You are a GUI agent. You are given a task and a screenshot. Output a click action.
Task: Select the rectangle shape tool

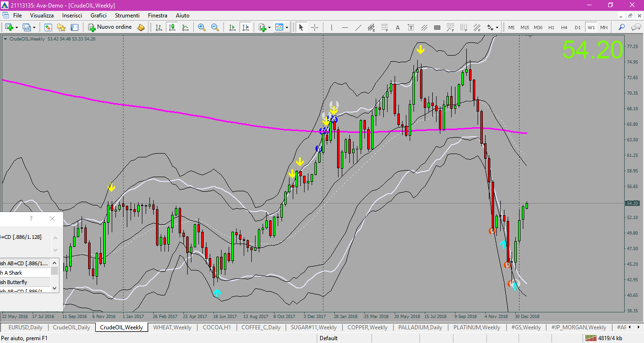pos(437,27)
